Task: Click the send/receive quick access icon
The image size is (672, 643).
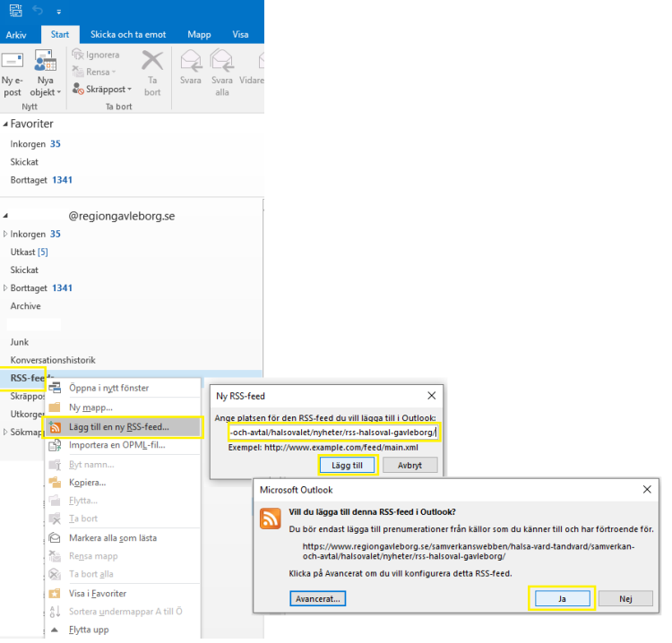Action: pos(16,10)
